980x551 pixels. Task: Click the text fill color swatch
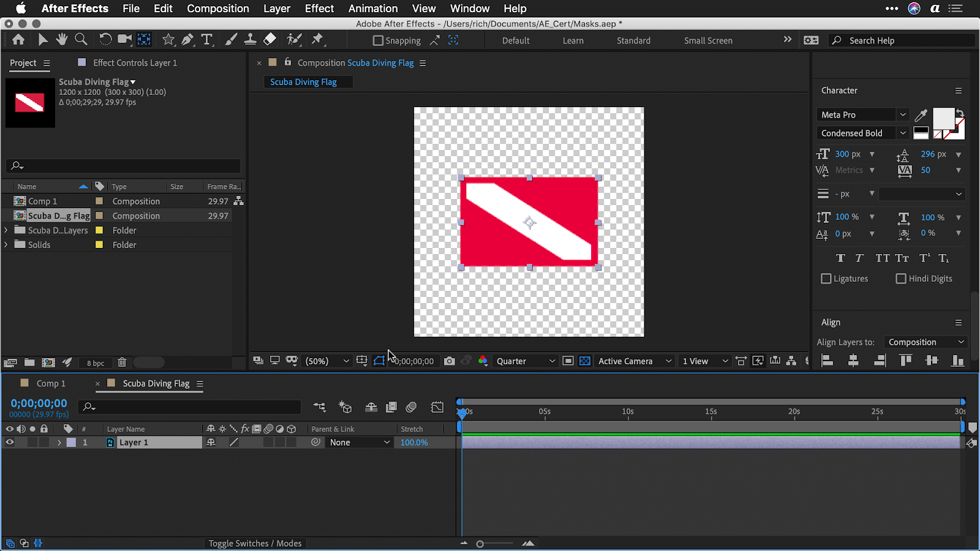(943, 118)
